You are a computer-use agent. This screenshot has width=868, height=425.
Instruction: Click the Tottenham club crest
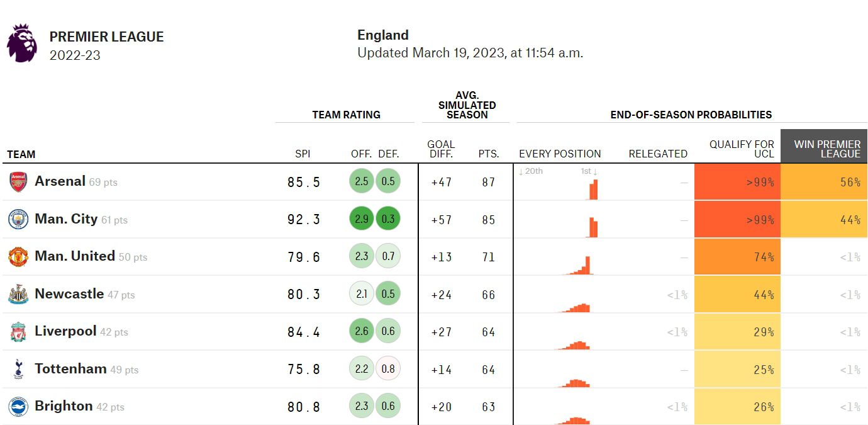[x=18, y=369]
